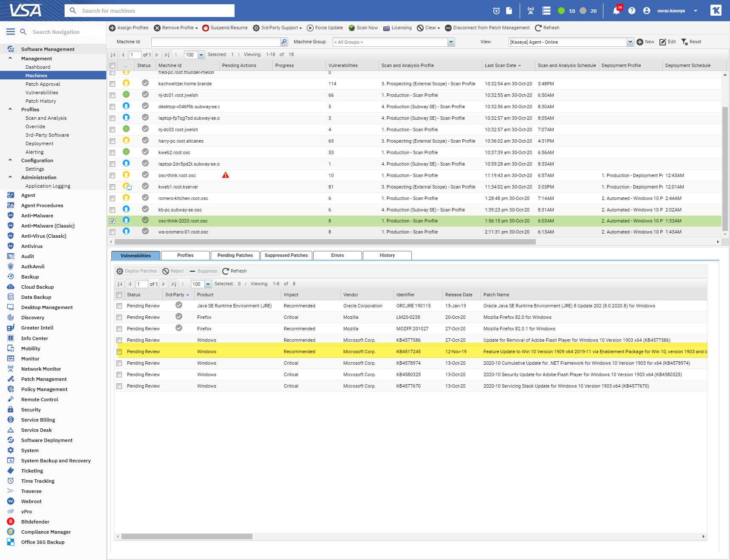Uncheck the osc-think-2020.root.osc row checkbox
Screen dimensions: 730x560
tap(113, 221)
